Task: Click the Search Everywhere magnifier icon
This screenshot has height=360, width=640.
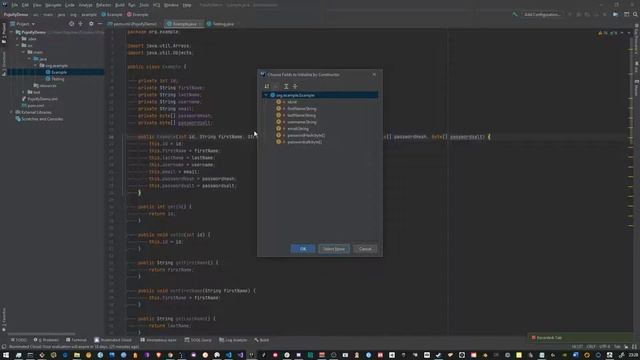Action: (635, 14)
